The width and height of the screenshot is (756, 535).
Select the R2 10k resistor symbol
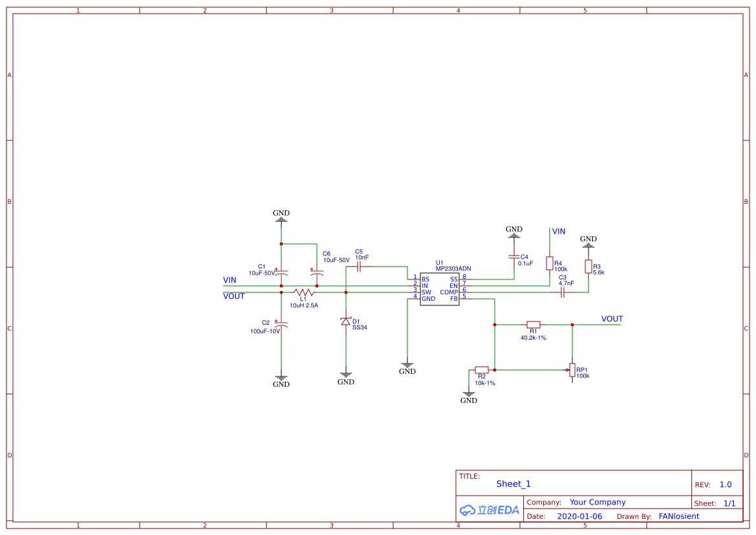[x=482, y=370]
